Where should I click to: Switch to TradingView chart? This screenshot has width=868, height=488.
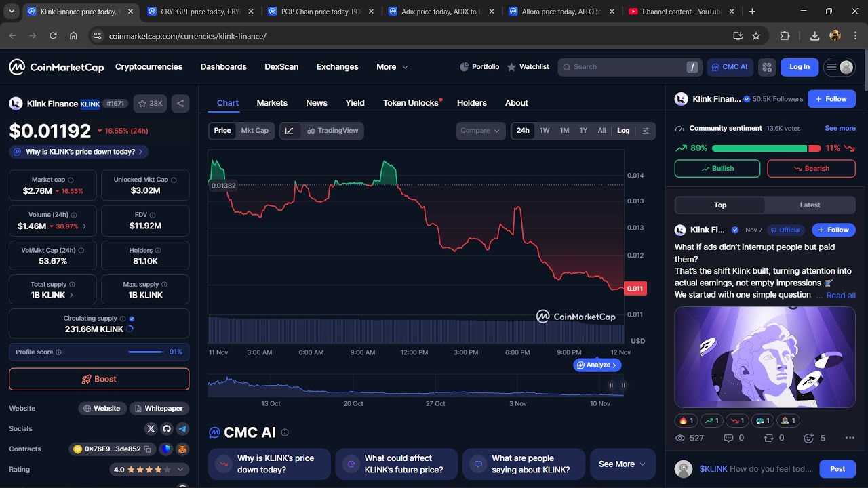(332, 131)
